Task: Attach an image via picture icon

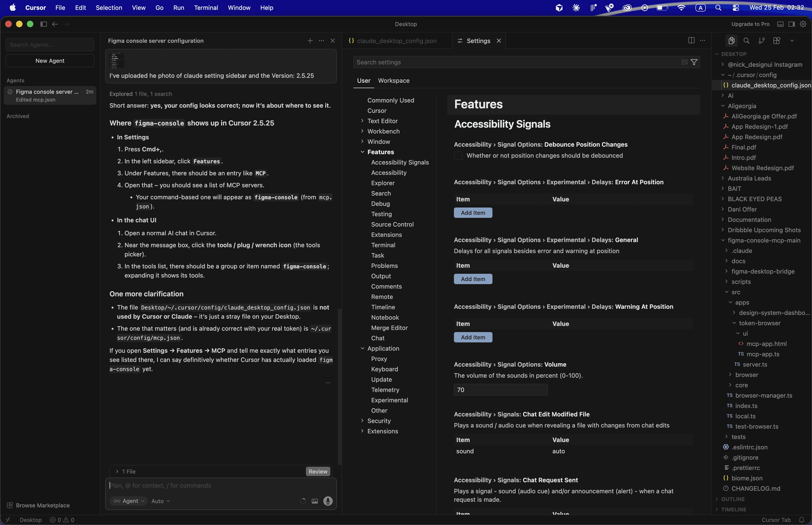Action: (315, 501)
